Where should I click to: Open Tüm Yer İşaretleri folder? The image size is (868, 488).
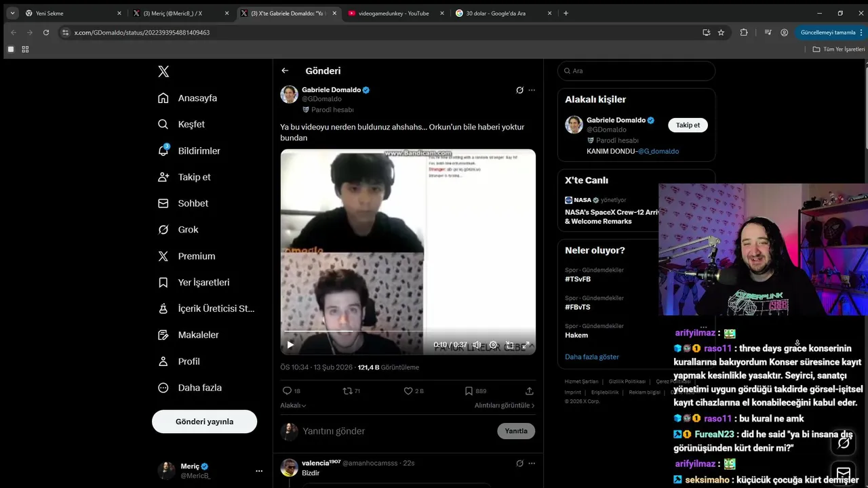tap(839, 49)
